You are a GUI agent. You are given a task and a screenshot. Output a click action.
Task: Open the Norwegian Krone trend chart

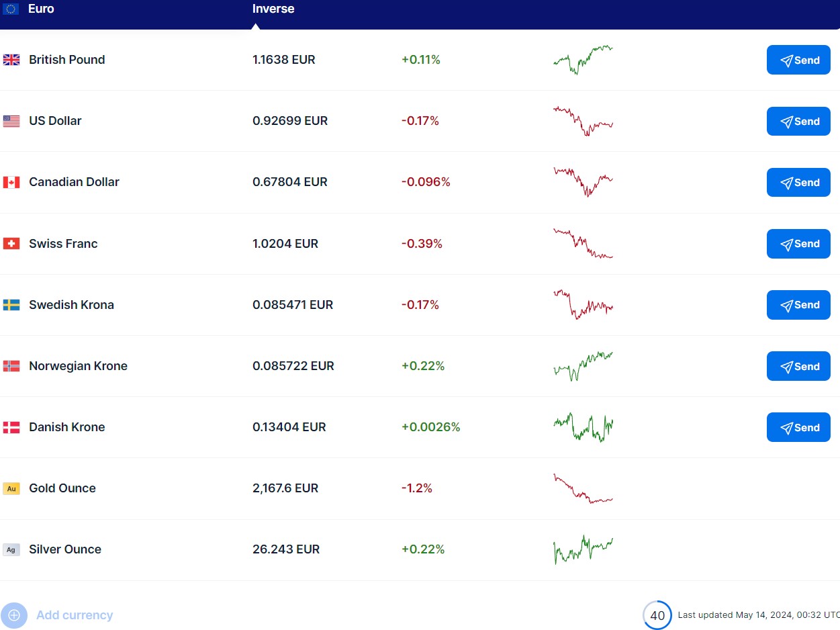tap(583, 366)
